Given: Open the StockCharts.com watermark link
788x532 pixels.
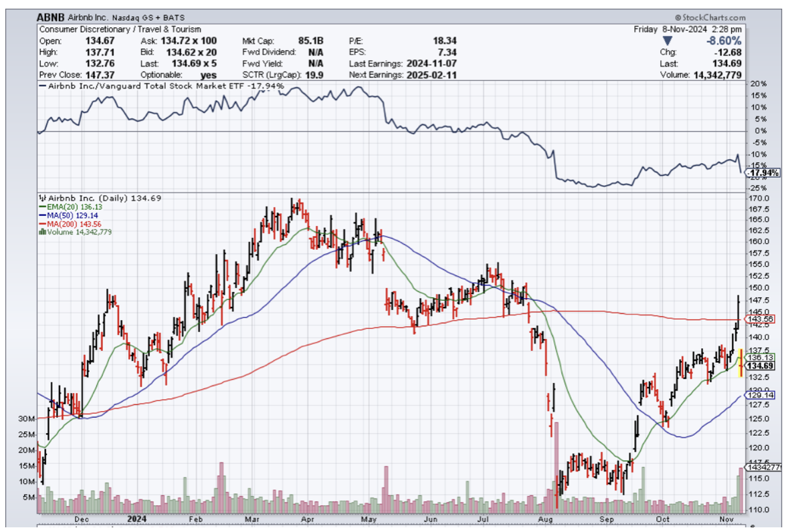Looking at the screenshot, I should point(714,18).
